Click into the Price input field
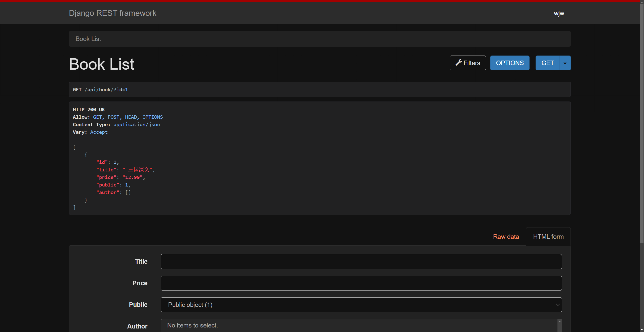This screenshot has width=644, height=332. 361,283
